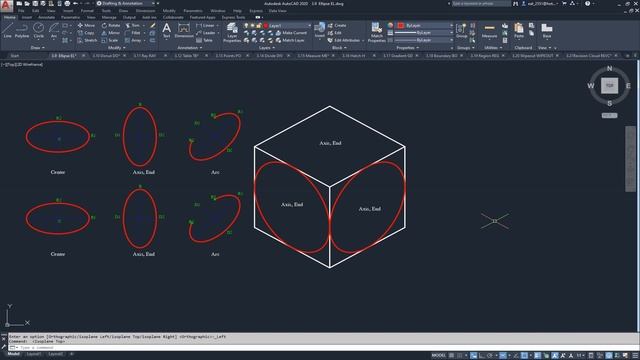Select the Text tool
640x360 pixels.
coord(167,30)
